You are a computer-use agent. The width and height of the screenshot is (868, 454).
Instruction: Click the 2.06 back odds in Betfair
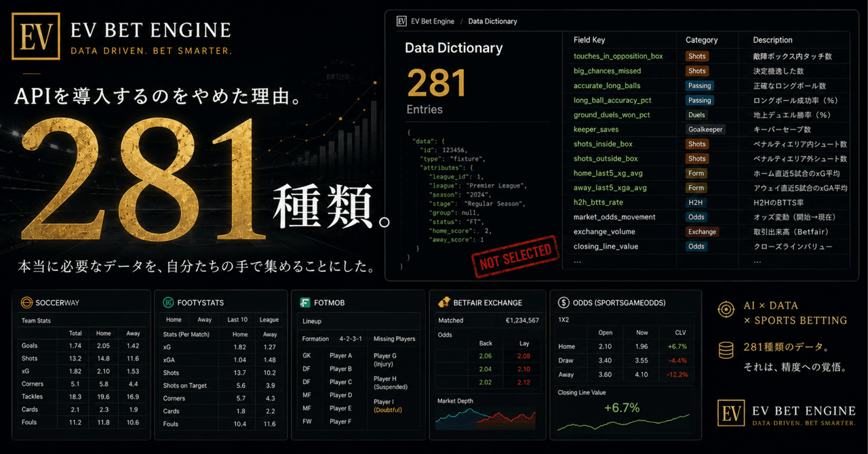485,356
